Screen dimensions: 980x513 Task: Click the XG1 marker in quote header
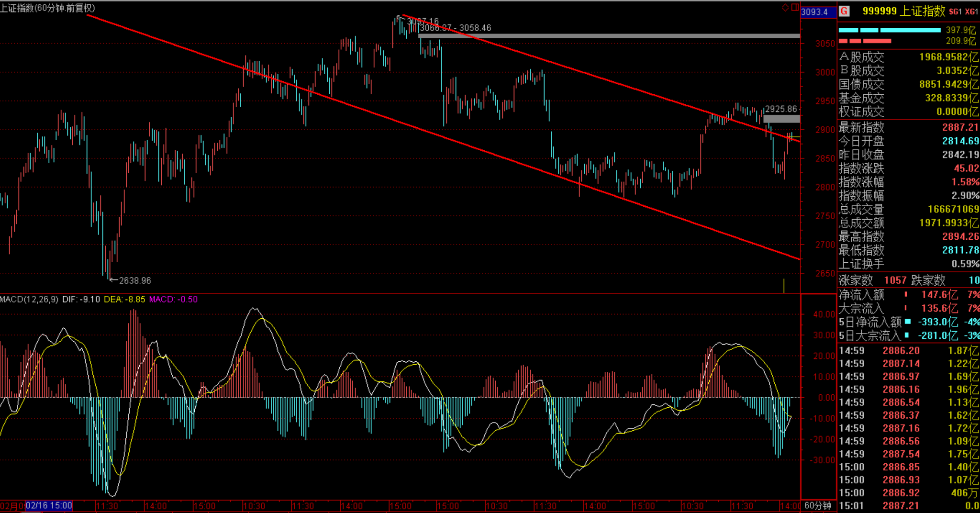[x=971, y=11]
